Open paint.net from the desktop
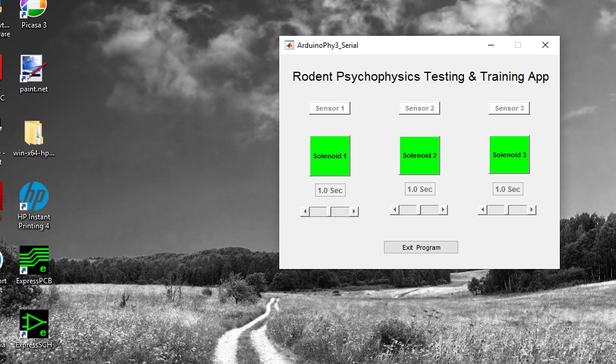616x364 pixels. coord(33,69)
